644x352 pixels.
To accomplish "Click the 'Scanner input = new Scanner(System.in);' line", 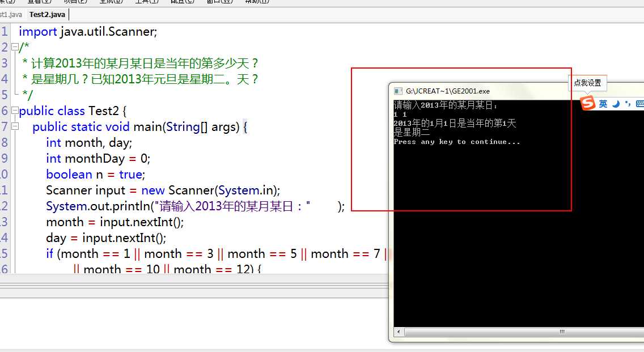I will click(163, 190).
